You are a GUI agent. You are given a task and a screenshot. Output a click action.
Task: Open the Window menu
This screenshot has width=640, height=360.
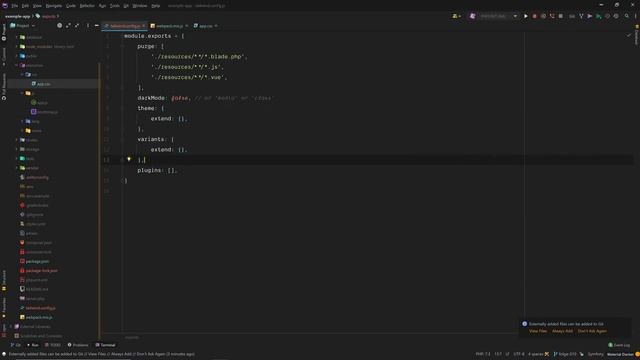(140, 6)
